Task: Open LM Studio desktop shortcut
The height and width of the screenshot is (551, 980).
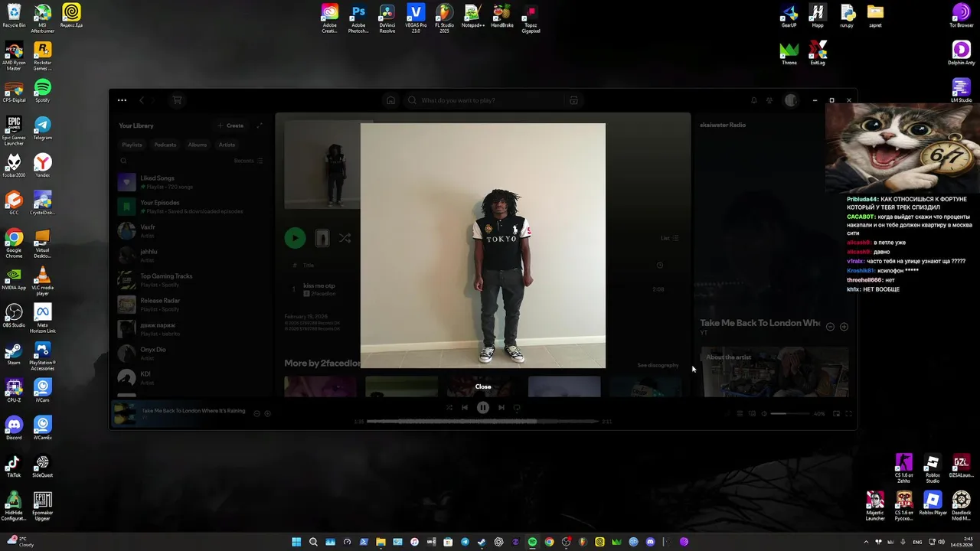Action: tap(961, 90)
